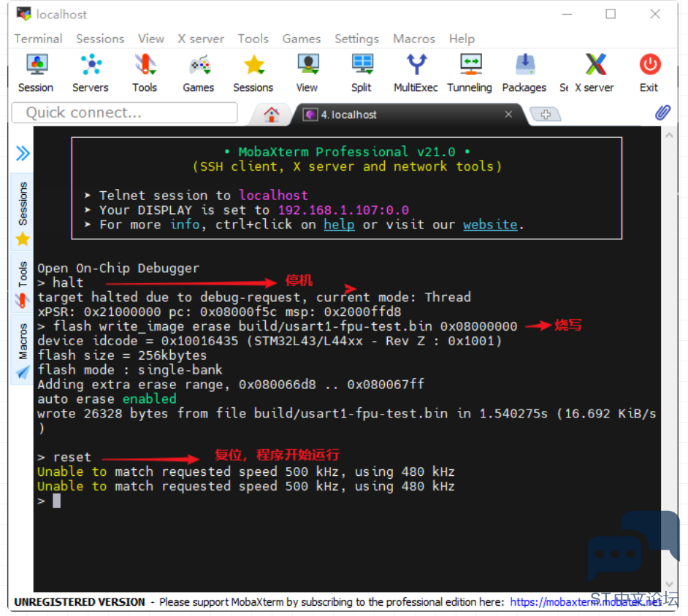Open the Sessions menu in menu bar
Viewport: 688px width, 616px height.
point(100,39)
